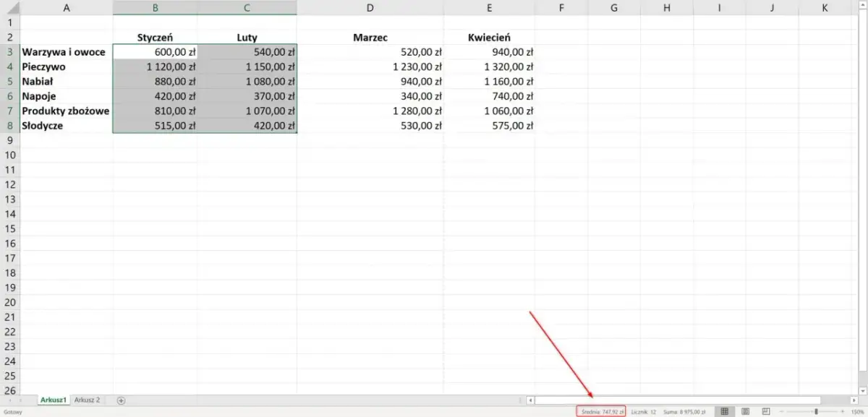868x417 pixels.
Task: Switch to Normal view in status bar
Action: click(x=725, y=411)
